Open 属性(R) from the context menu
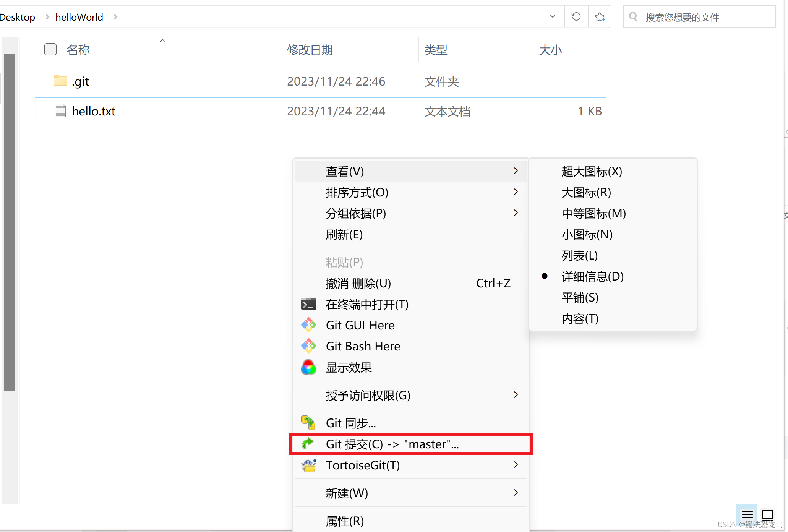 [x=344, y=521]
